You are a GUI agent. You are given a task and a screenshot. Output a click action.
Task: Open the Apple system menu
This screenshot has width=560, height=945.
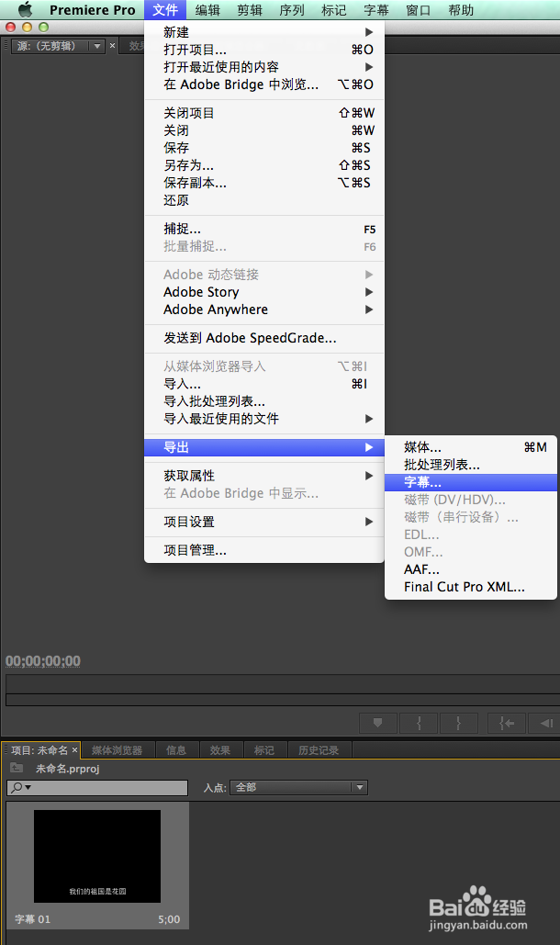click(25, 9)
